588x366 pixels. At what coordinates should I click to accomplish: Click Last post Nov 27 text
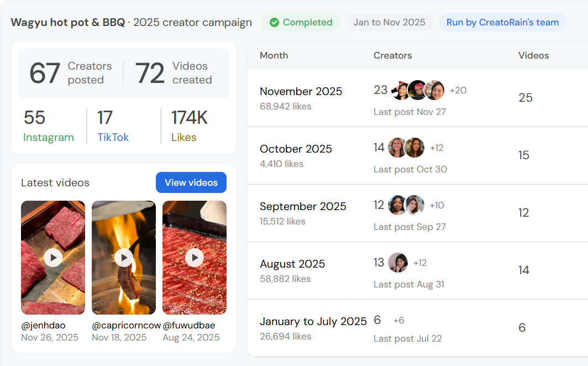pyautogui.click(x=410, y=112)
